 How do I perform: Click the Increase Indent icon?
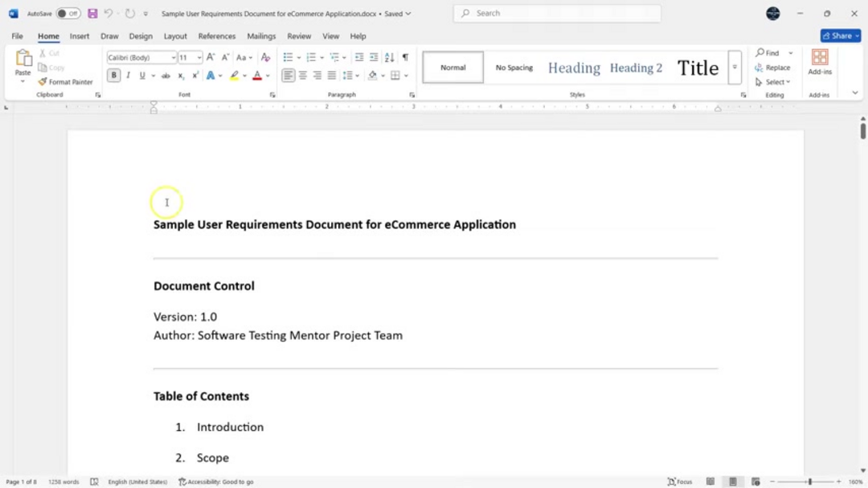click(x=374, y=57)
